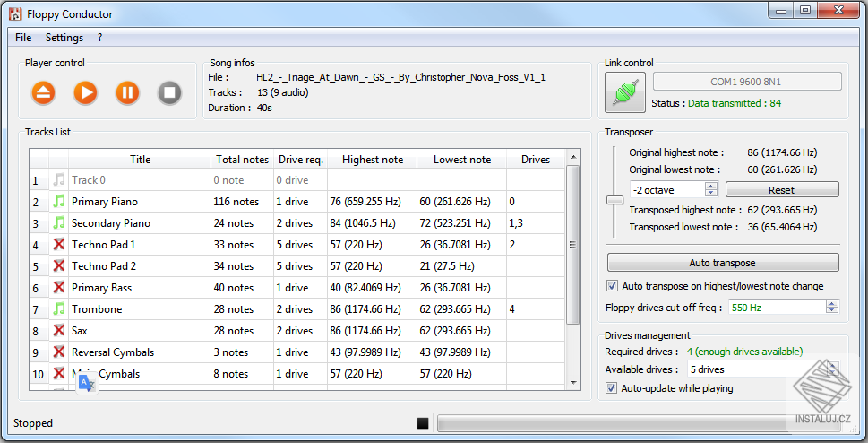Image resolution: width=868 pixels, height=443 pixels.
Task: Toggle the green note icon for Primary Piano
Action: 59,201
